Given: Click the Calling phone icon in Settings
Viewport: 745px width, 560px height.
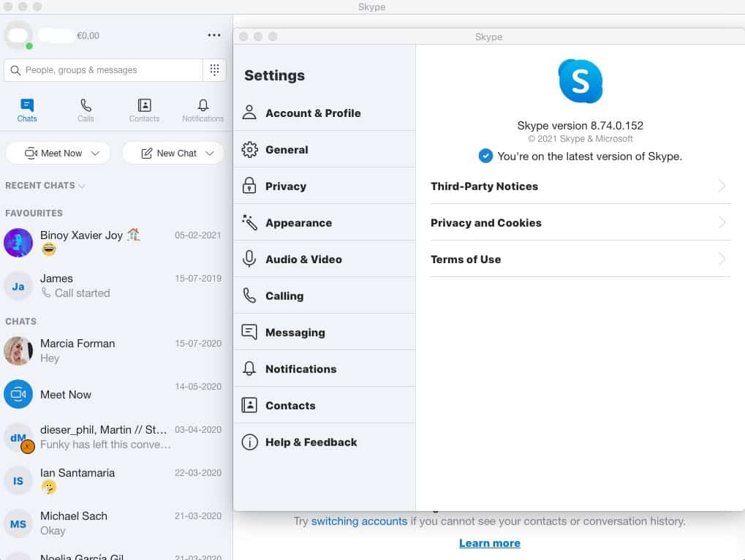Looking at the screenshot, I should tap(249, 295).
